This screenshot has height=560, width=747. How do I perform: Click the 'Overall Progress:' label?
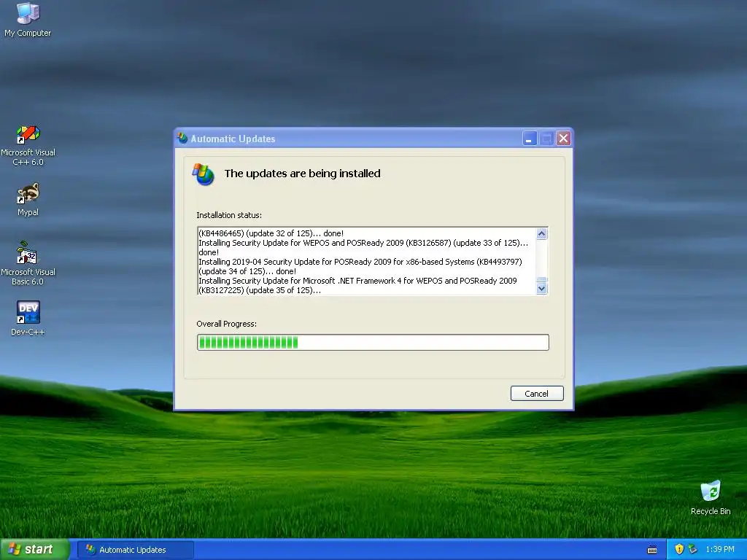(227, 324)
